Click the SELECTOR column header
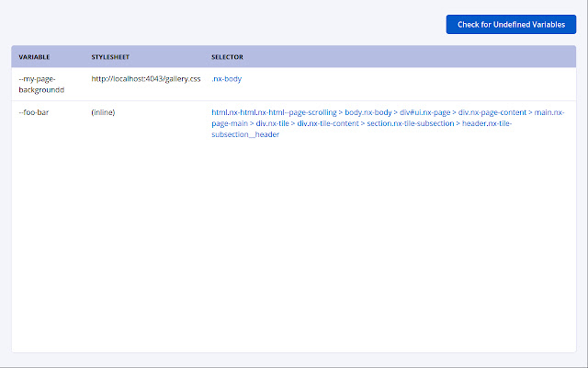Image resolution: width=588 pixels, height=368 pixels. [227, 57]
